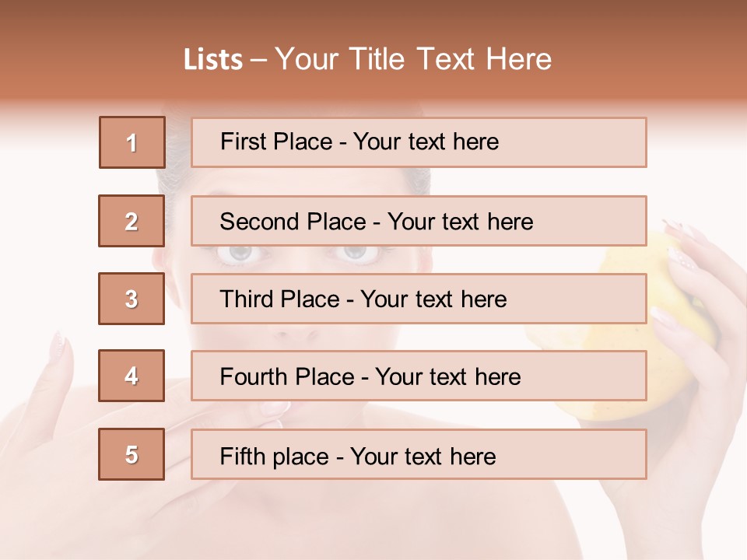Select the Third Place text bar
This screenshot has width=747, height=560.
pyautogui.click(x=419, y=299)
